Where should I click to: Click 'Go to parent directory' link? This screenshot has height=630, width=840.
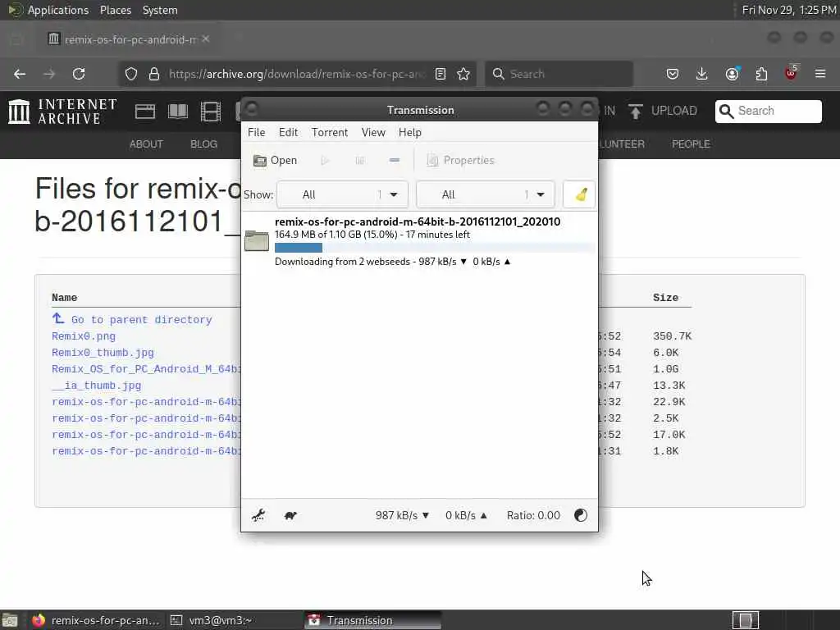point(132,319)
